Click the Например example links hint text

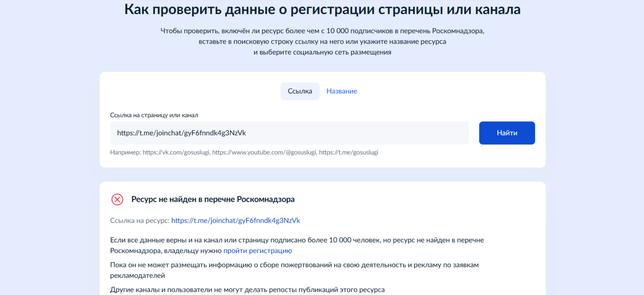click(244, 152)
